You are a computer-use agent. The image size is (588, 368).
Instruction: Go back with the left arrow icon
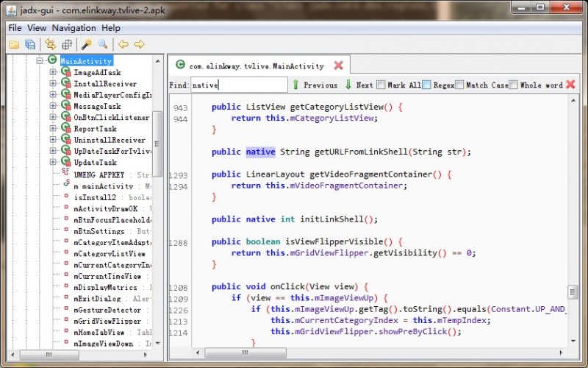123,44
